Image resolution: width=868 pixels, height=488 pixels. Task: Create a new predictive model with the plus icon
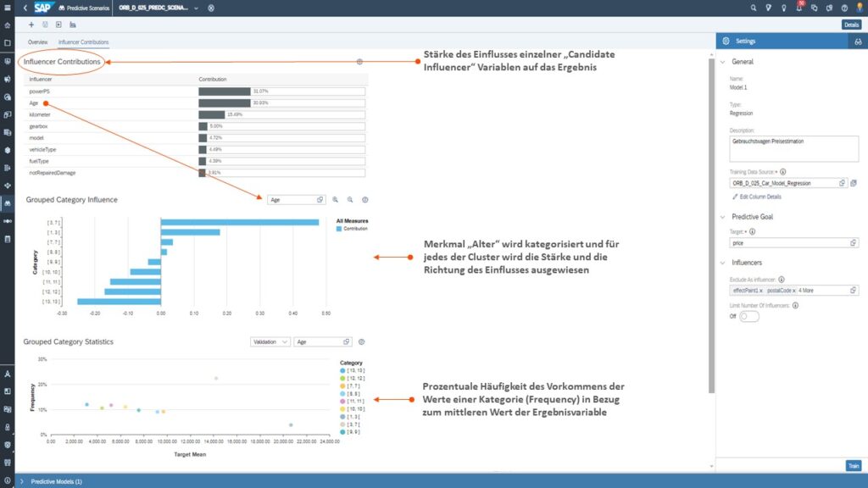(31, 25)
